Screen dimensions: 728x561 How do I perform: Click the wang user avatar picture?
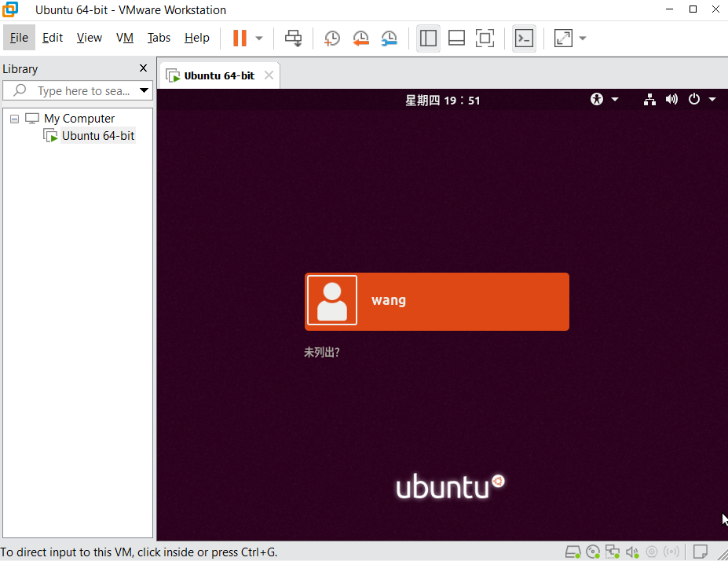point(332,300)
